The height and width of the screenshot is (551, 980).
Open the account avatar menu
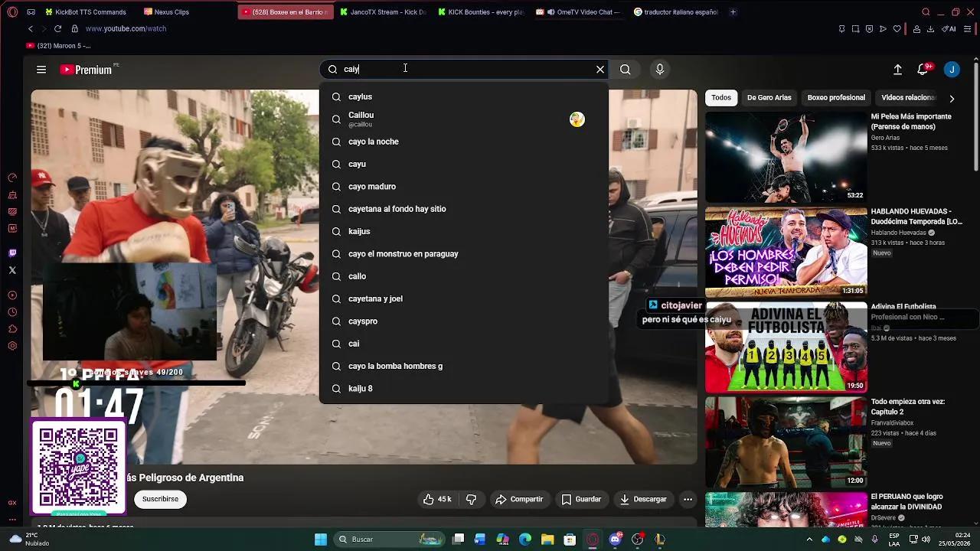(x=952, y=70)
